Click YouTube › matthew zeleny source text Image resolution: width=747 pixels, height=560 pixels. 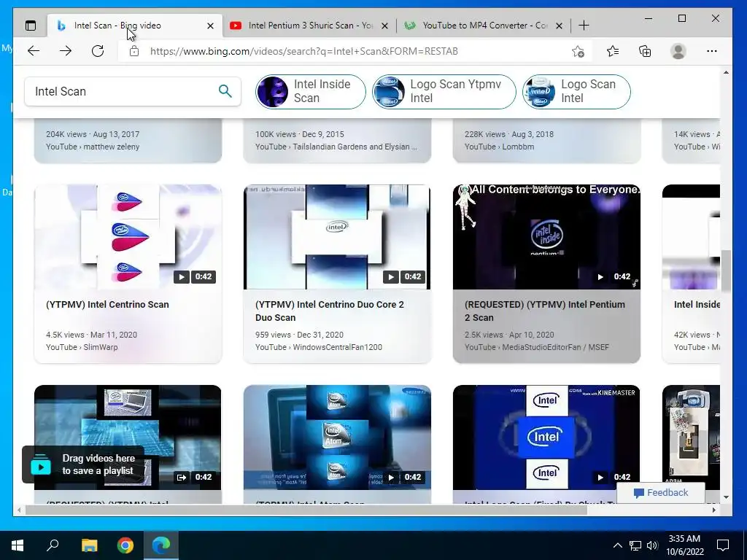[93, 147]
